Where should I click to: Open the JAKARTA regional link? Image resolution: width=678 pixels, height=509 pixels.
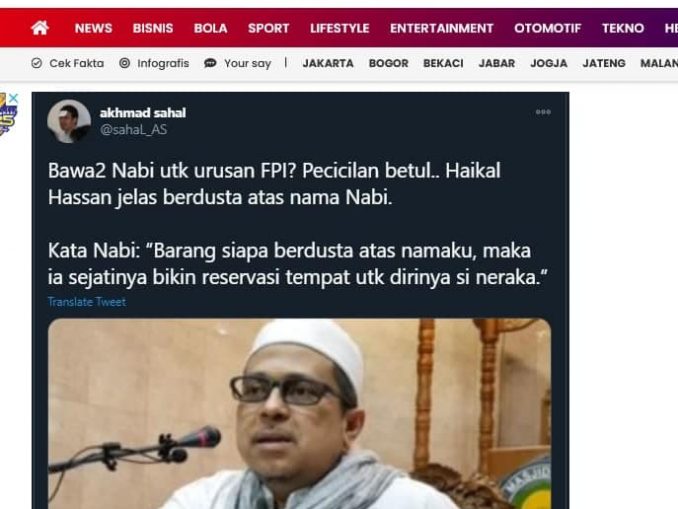click(328, 63)
